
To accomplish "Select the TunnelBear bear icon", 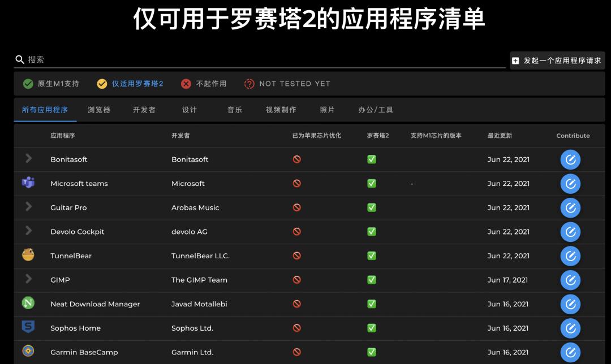I will 28,255.
